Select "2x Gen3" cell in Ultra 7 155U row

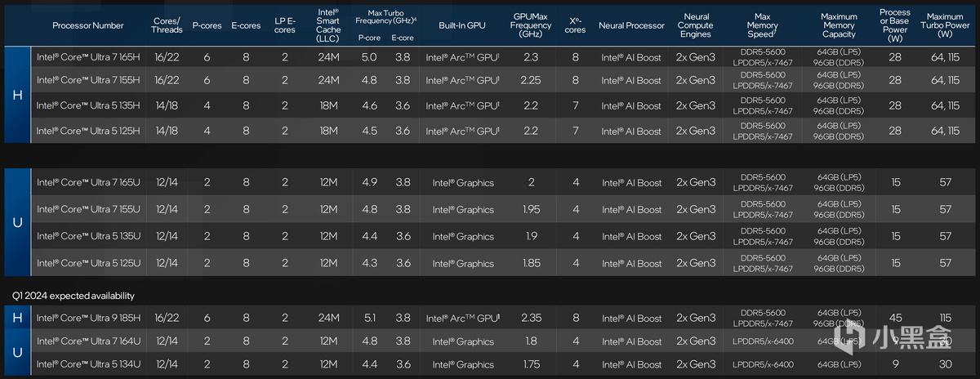(x=697, y=210)
